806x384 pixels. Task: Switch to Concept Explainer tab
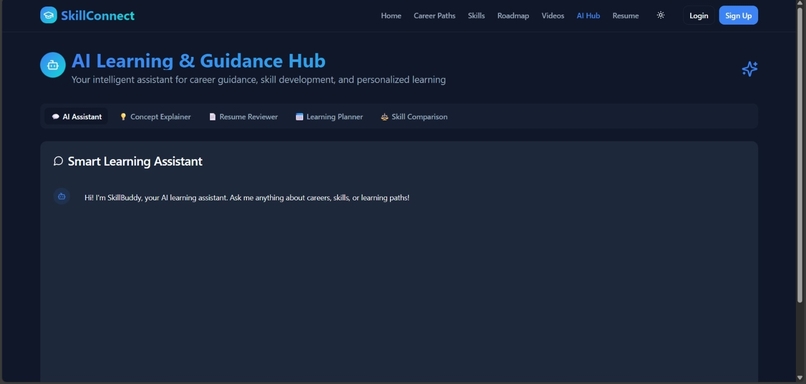(x=155, y=117)
